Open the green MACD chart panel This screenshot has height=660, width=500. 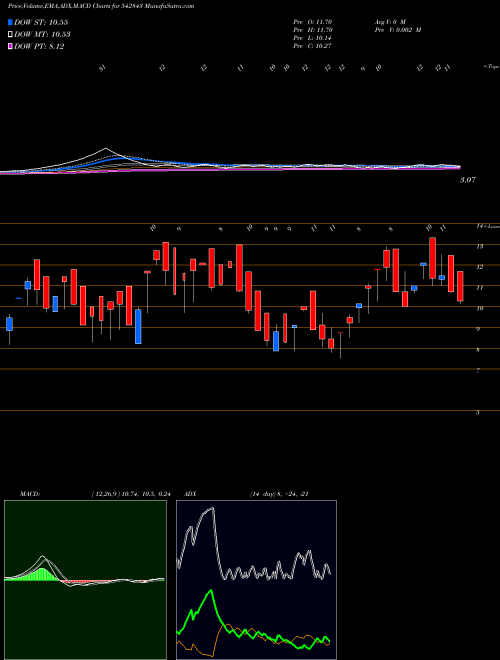click(x=85, y=580)
